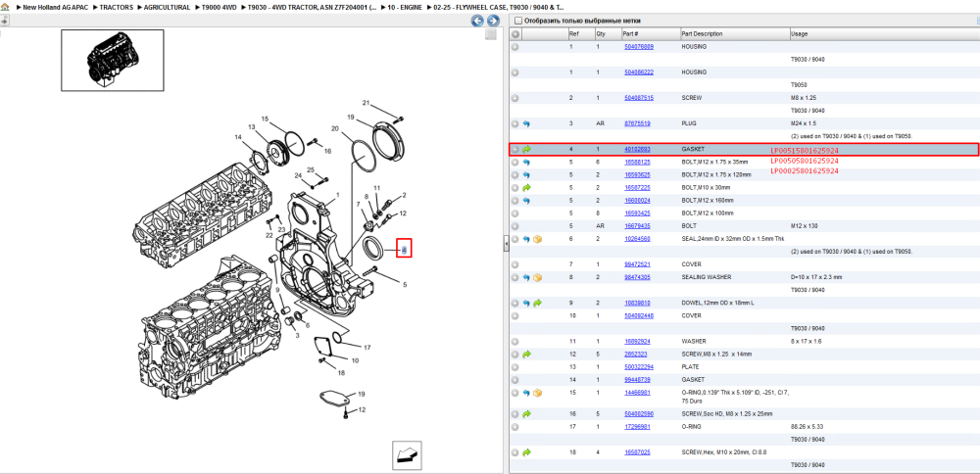Open part number link 10264560

click(x=637, y=239)
